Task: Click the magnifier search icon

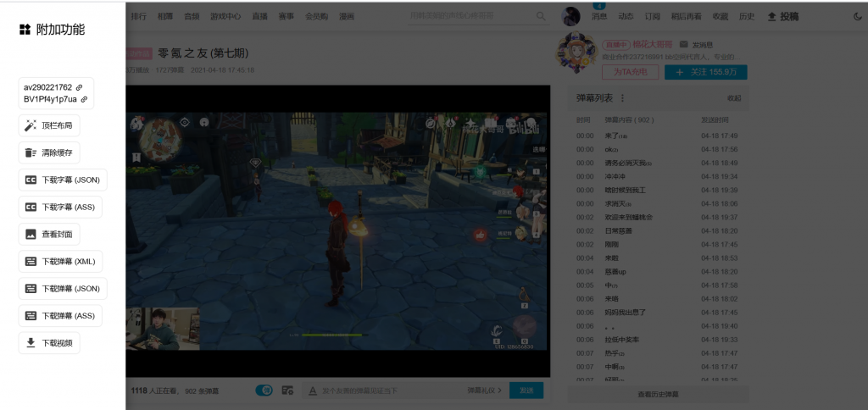Action: (541, 17)
